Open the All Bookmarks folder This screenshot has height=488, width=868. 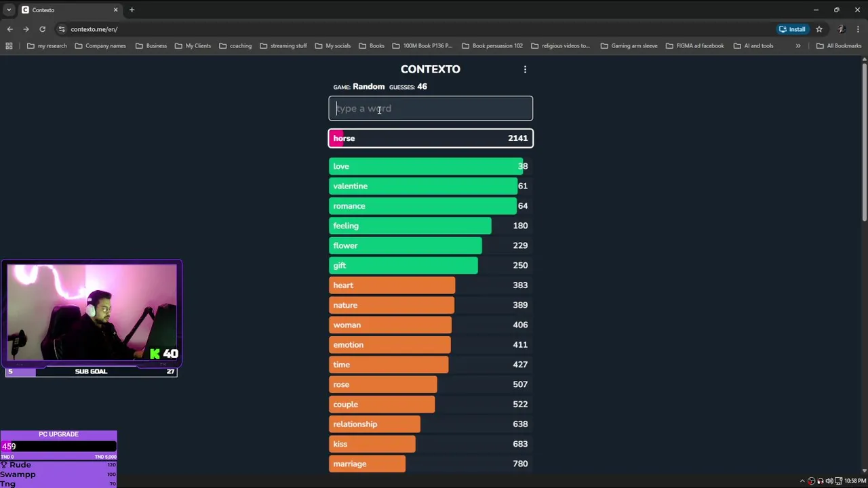839,46
